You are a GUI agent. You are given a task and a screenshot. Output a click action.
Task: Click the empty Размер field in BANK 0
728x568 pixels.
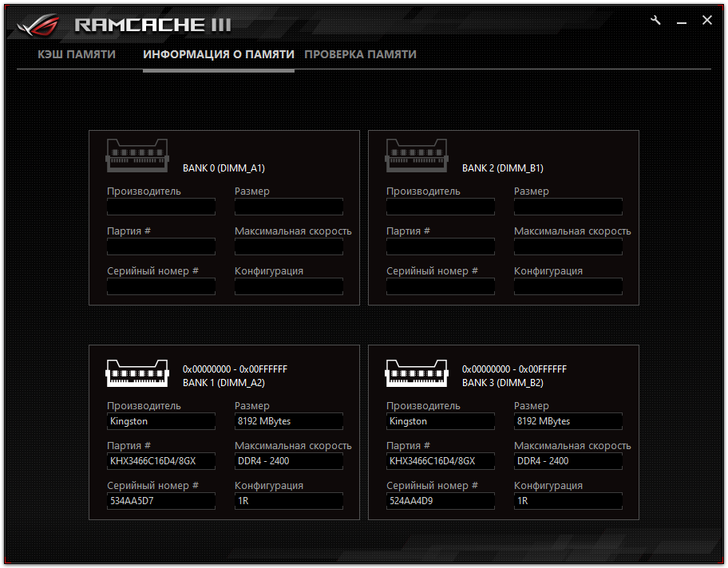[289, 207]
